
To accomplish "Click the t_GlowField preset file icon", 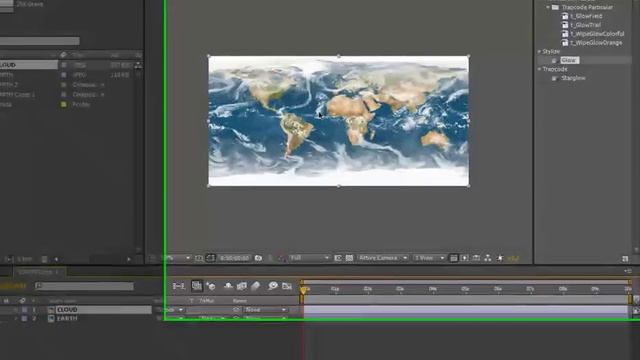I will click(x=565, y=16).
